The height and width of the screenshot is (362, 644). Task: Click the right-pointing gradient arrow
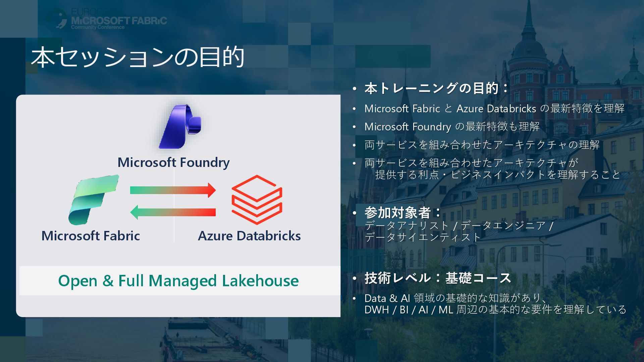point(173,190)
